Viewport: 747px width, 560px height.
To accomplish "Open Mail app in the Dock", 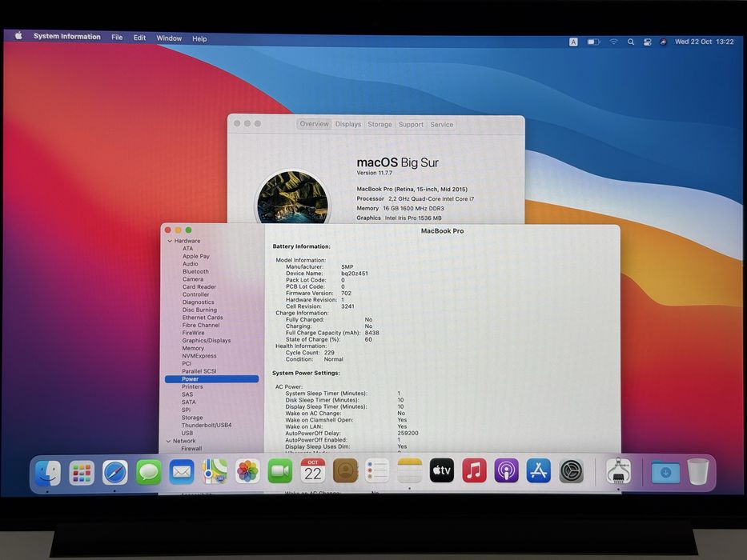I will click(182, 472).
